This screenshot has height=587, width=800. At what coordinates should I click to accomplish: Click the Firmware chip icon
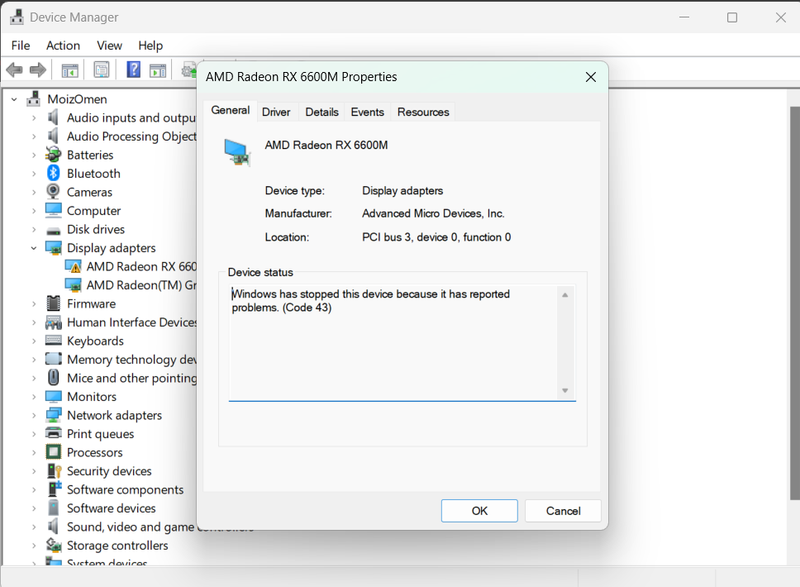53,303
